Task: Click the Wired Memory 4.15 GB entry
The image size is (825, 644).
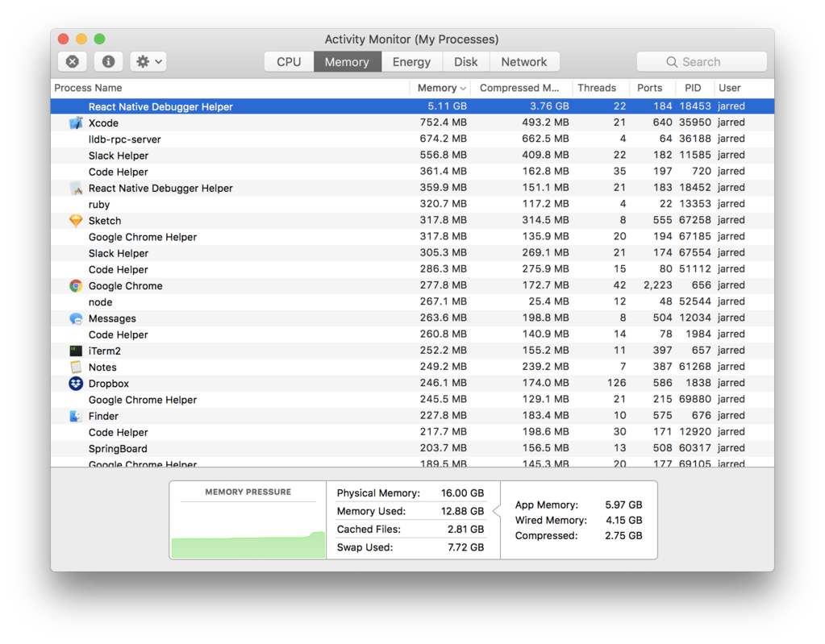Action: [579, 521]
